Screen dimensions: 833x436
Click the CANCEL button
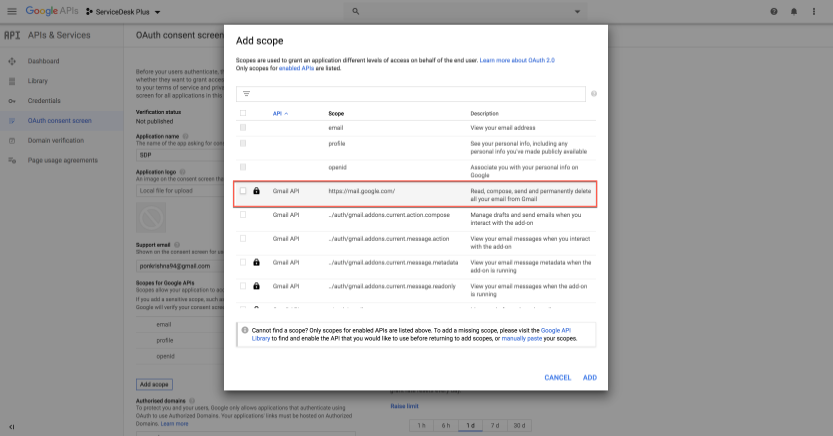tap(557, 377)
